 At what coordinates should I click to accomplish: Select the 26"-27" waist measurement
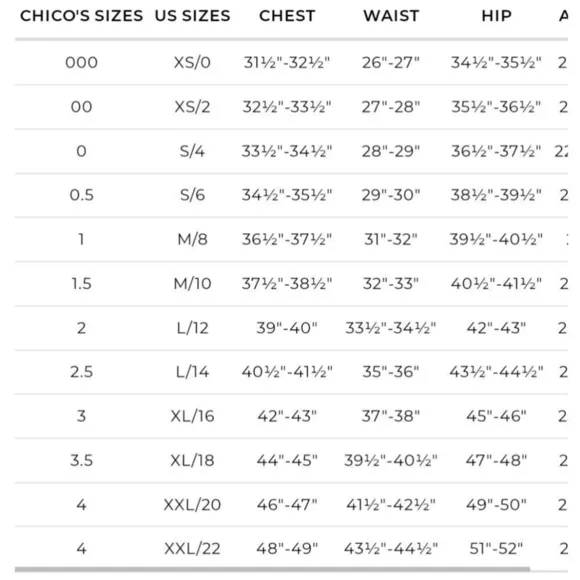coord(391,63)
